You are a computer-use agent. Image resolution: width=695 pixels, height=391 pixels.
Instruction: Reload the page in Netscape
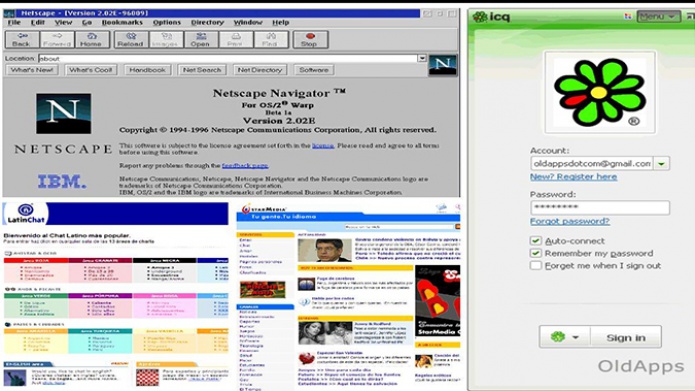tap(130, 39)
